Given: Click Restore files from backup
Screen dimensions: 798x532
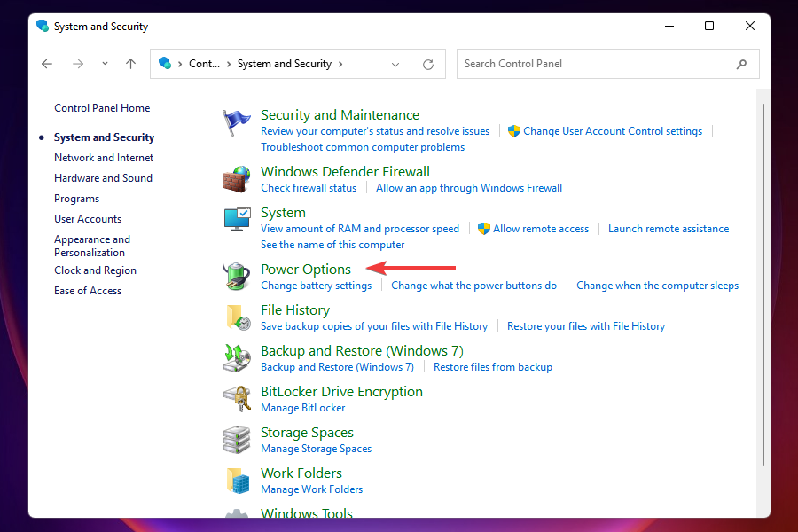Looking at the screenshot, I should click(493, 367).
